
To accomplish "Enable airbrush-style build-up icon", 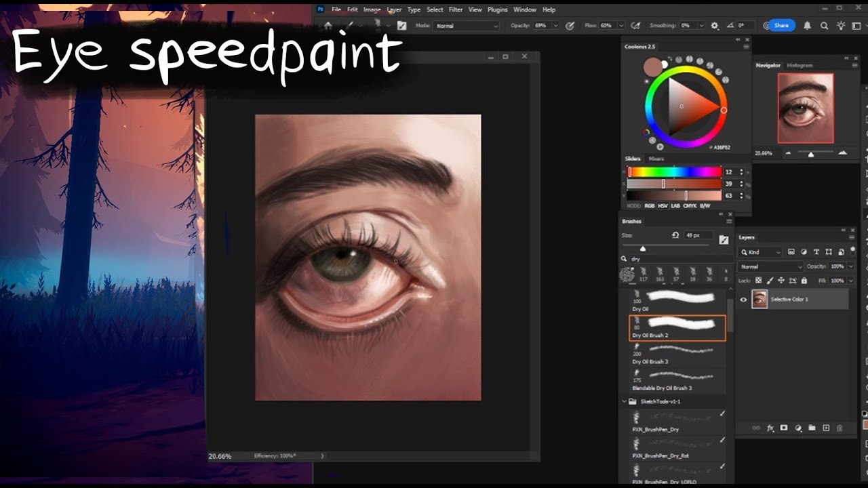I will click(x=635, y=26).
